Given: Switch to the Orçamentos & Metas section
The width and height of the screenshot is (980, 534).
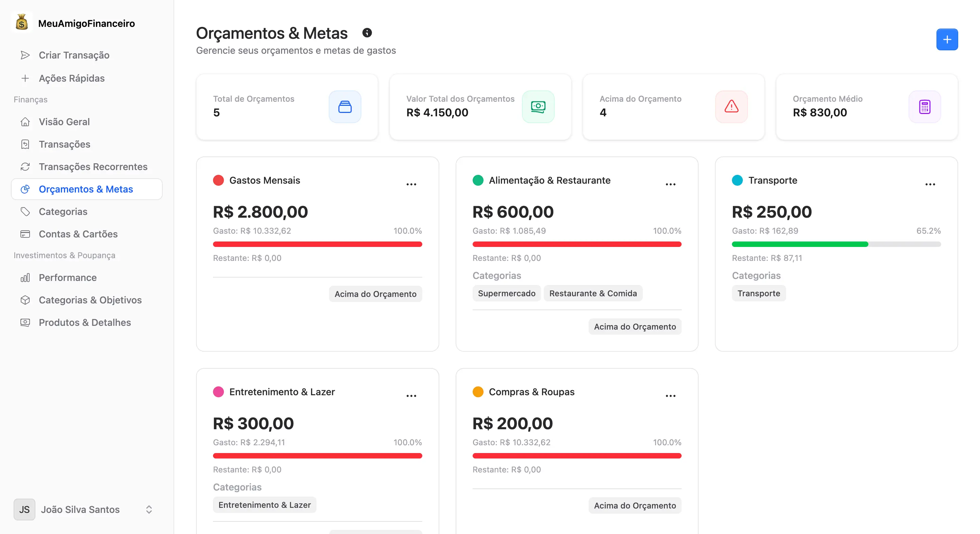Looking at the screenshot, I should tap(86, 189).
